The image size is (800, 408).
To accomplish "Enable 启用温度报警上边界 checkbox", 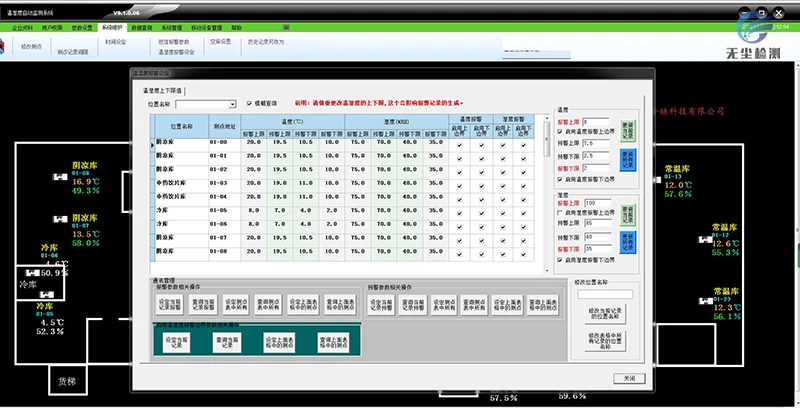I will [558, 133].
